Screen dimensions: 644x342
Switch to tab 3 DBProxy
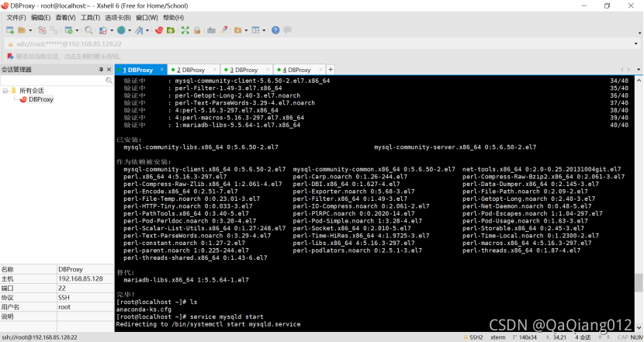click(x=244, y=71)
